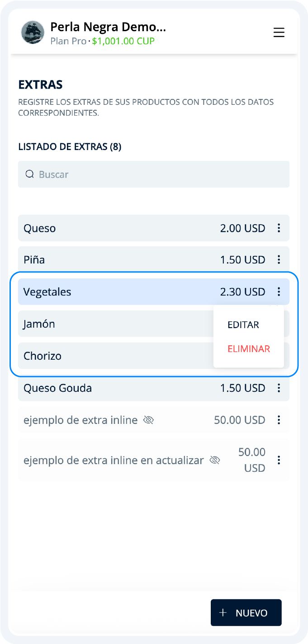The height and width of the screenshot is (644, 308).
Task: Open kebab menu for extra inline en actualizar
Action: 279,460
